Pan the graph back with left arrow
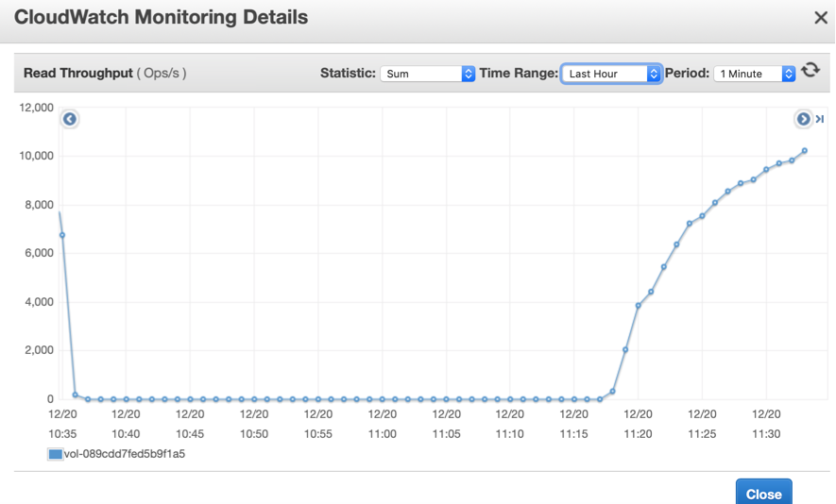 [x=69, y=119]
